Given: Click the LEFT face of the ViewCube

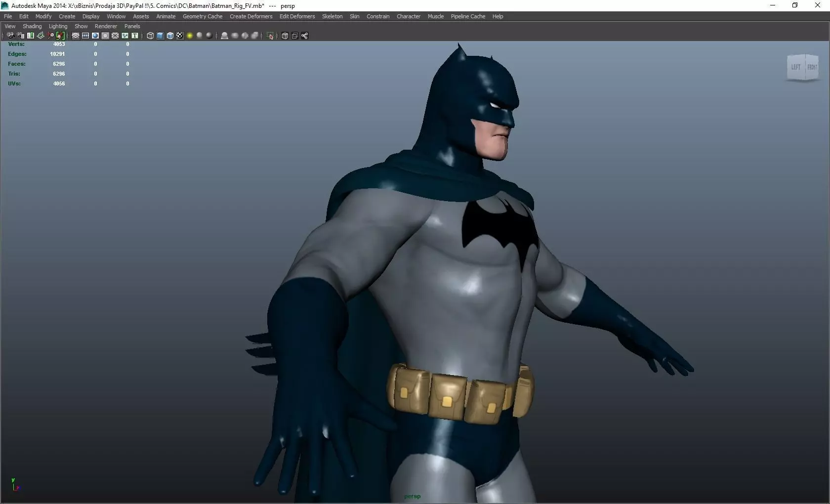Looking at the screenshot, I should 796,67.
